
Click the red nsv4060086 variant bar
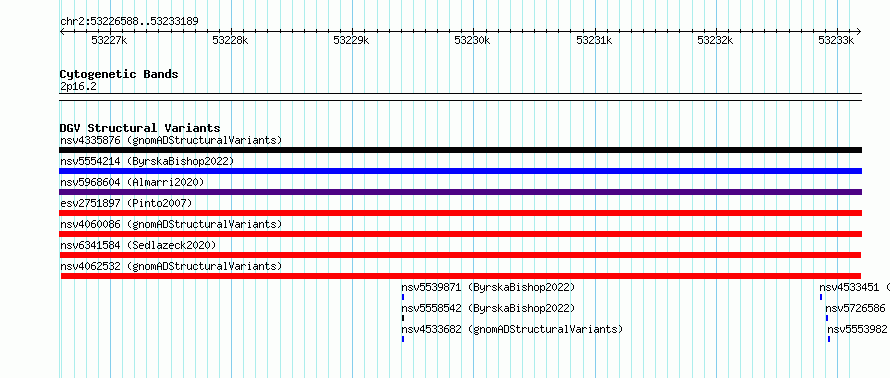pos(460,234)
